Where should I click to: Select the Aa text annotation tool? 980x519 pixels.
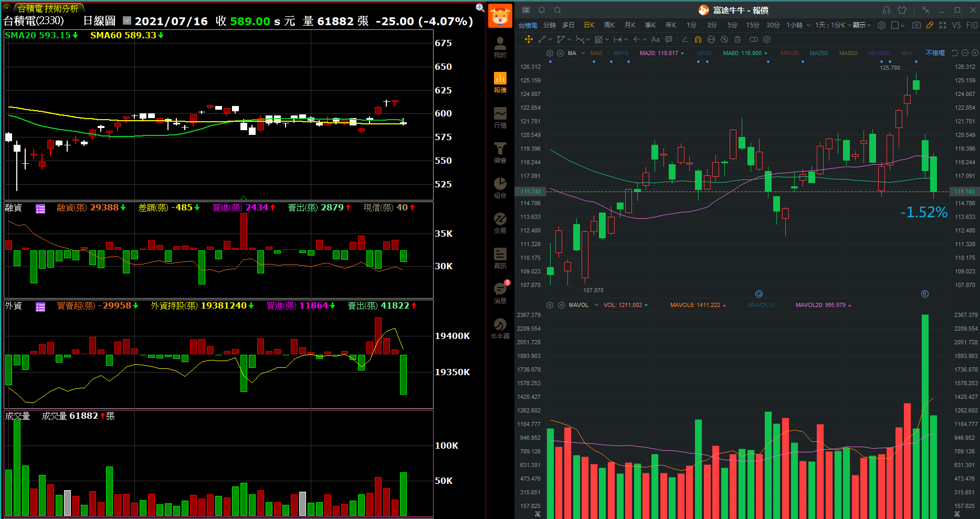pos(655,39)
